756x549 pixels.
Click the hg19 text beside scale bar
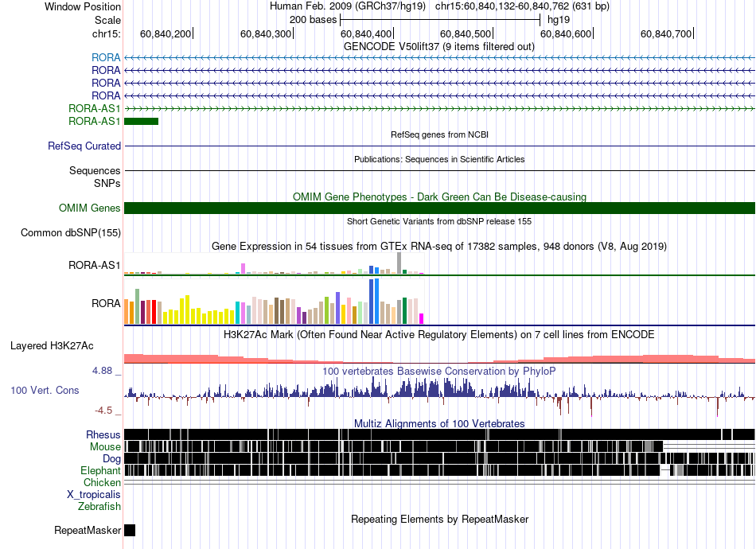pos(559,20)
